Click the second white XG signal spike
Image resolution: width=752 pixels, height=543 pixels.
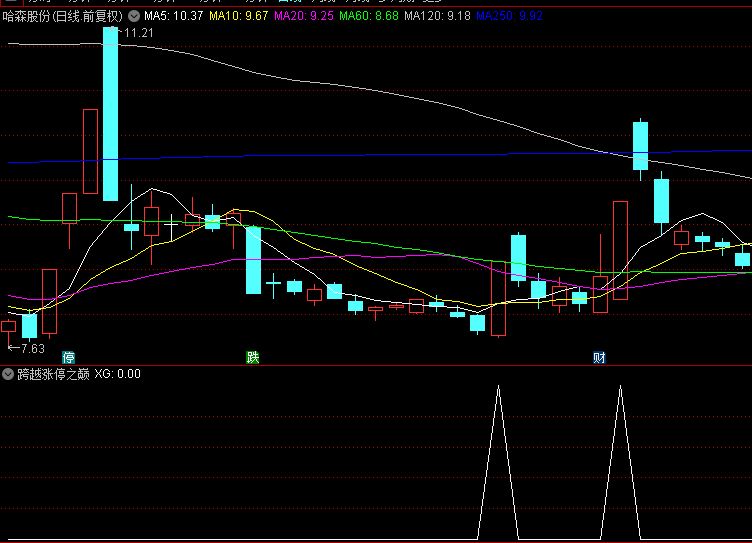[x=620, y=462]
